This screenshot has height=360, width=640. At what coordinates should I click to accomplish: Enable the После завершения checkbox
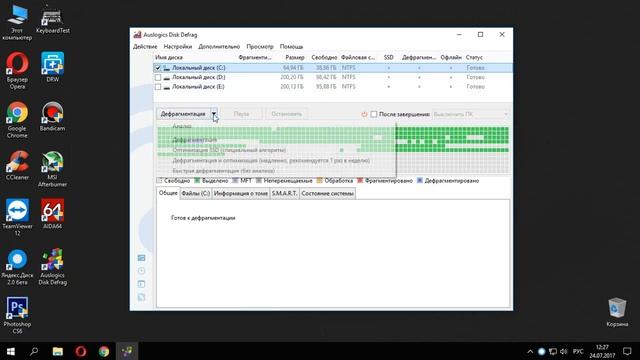coord(374,114)
